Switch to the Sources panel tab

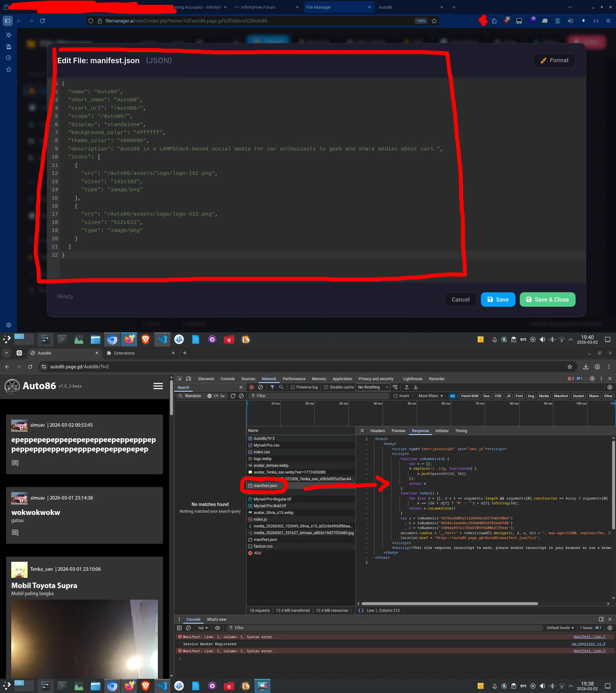tap(248, 379)
